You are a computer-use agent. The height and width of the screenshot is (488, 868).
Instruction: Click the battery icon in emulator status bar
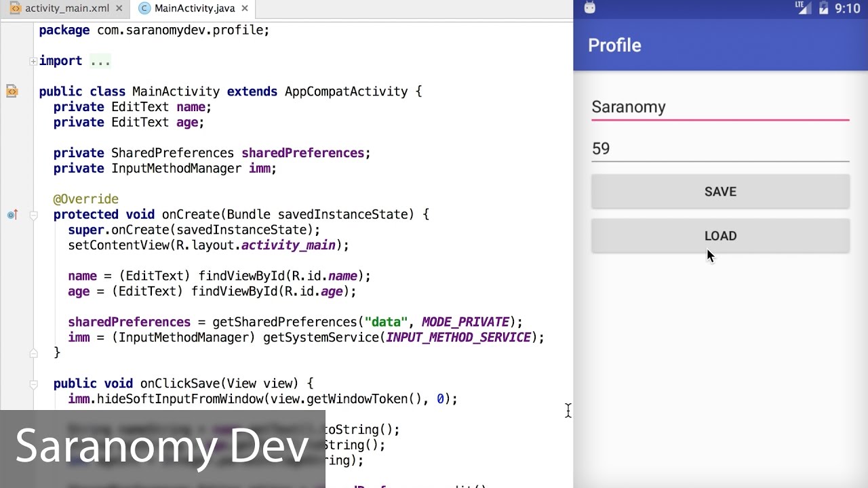coord(824,8)
